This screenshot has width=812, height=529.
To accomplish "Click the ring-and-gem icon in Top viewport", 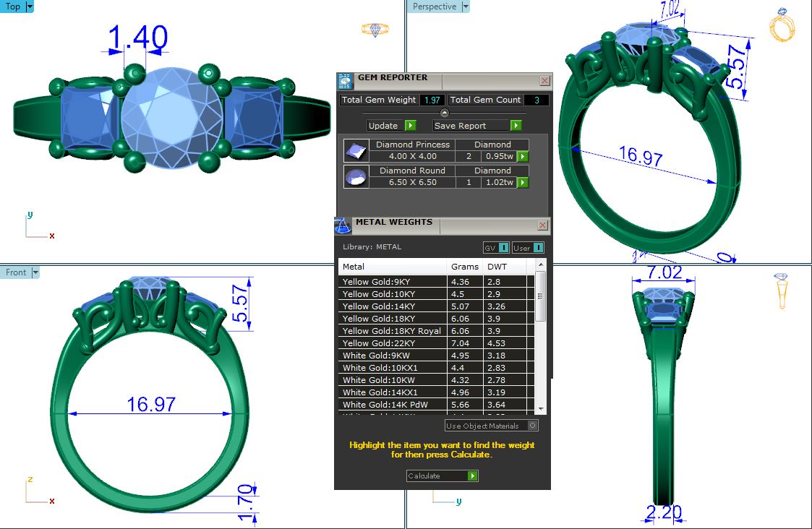I will pos(375,30).
